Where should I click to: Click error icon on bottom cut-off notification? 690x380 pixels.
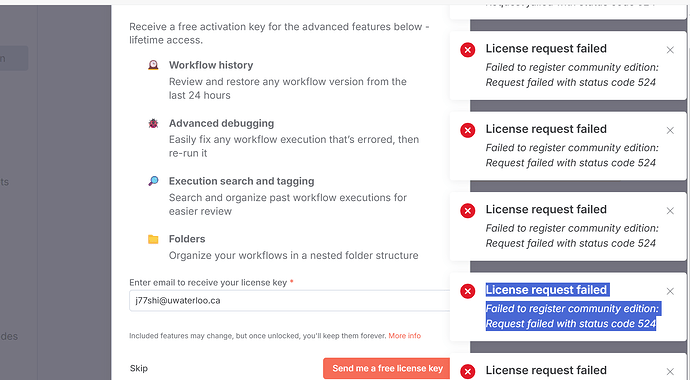tap(467, 372)
